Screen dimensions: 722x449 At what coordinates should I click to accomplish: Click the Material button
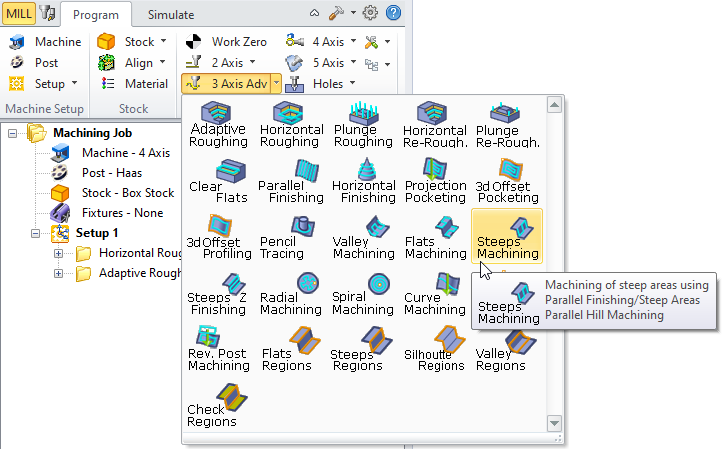[132, 84]
